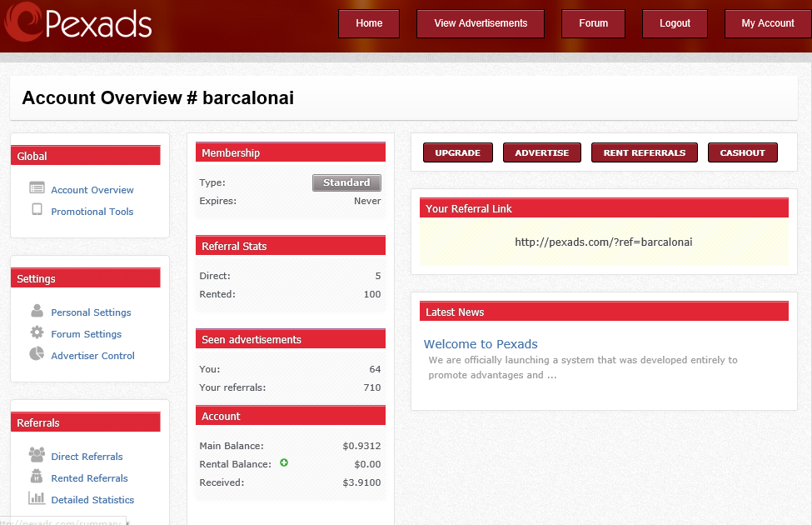Click the Pexads logo
Image resolution: width=812 pixels, height=525 pixels.
(78, 22)
